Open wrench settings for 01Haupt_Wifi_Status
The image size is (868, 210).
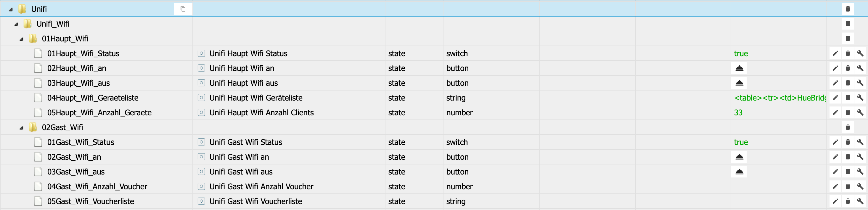point(860,53)
